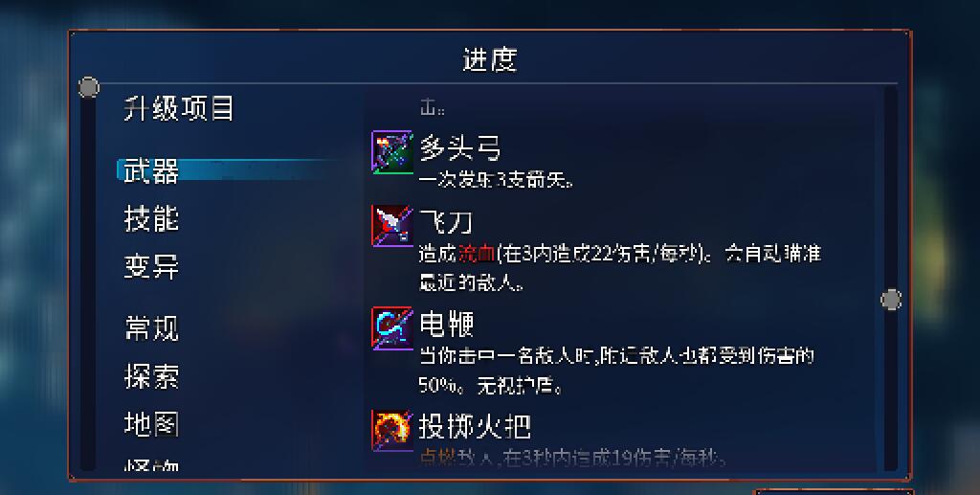
Task: Select the 多头弓 weapon name
Action: [x=460, y=148]
